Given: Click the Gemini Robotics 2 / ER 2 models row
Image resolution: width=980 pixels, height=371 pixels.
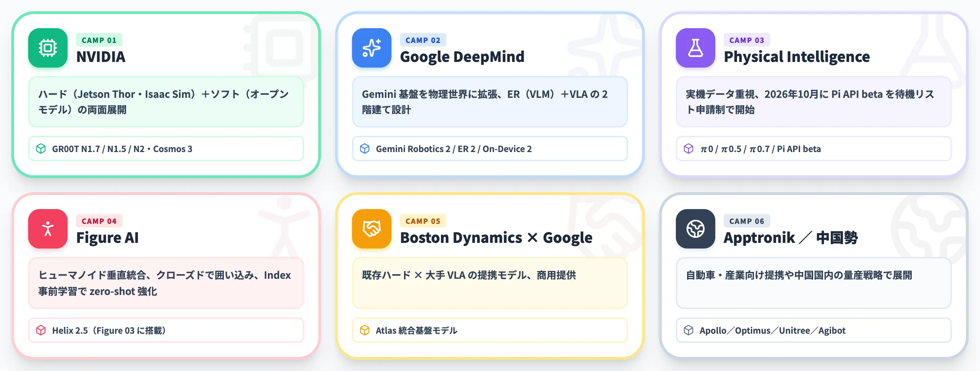Looking at the screenshot, I should pyautogui.click(x=490, y=149).
